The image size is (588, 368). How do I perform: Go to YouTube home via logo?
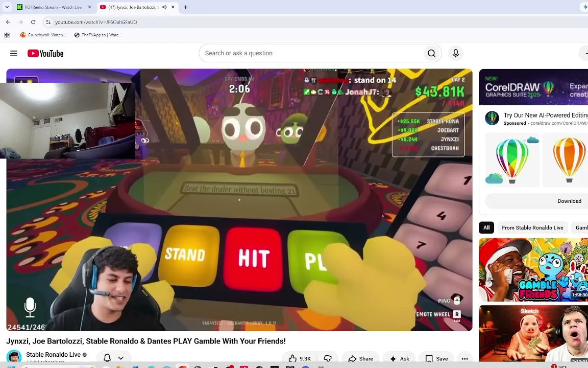(45, 53)
